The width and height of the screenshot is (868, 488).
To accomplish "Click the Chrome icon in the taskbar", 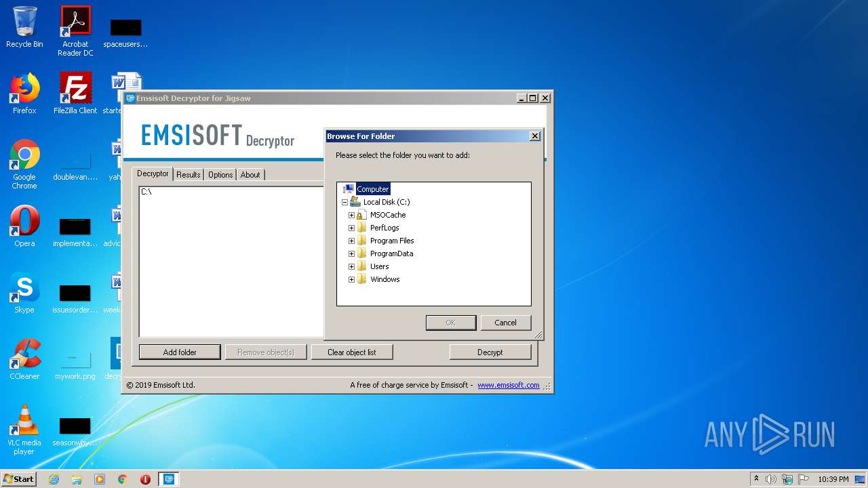I will tap(123, 479).
